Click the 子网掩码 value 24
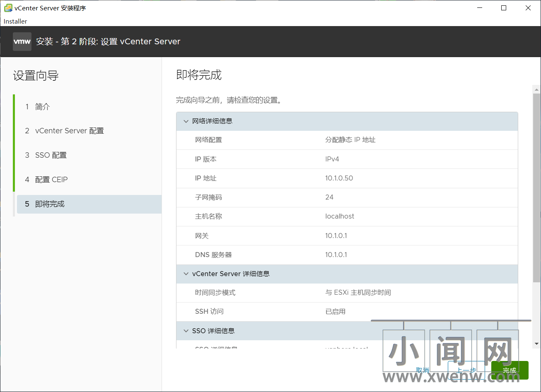The image size is (541, 392). tap(329, 197)
